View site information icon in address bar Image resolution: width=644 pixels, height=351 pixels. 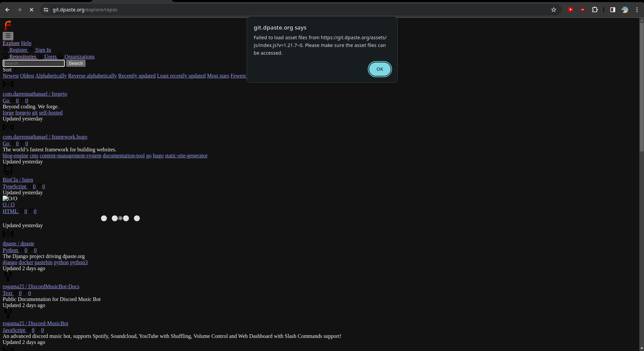coord(46,10)
